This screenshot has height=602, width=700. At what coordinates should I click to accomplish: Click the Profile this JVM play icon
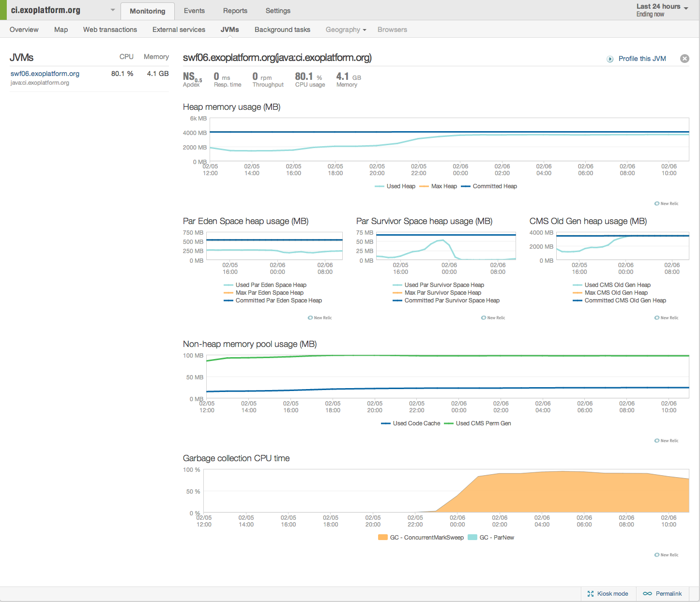(610, 59)
